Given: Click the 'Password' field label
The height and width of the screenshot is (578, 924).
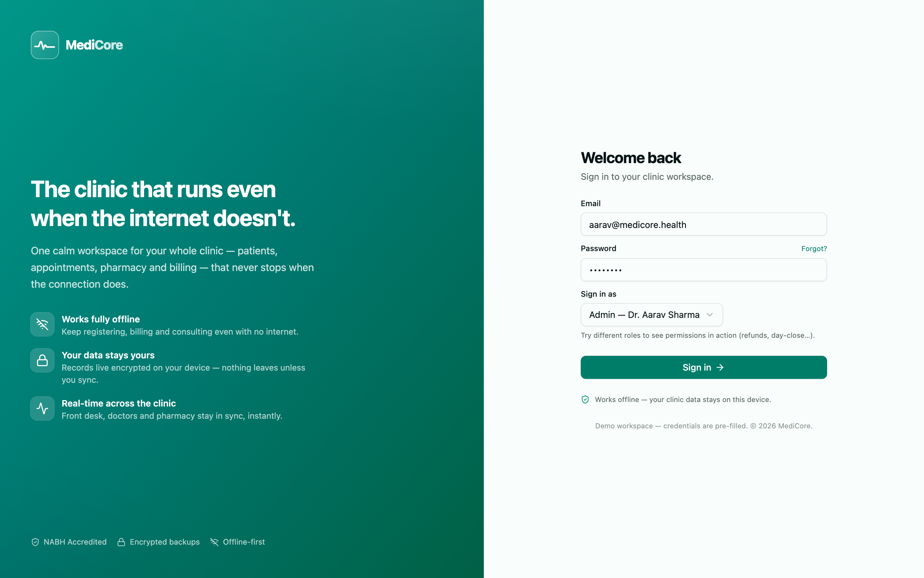Looking at the screenshot, I should [x=598, y=249].
